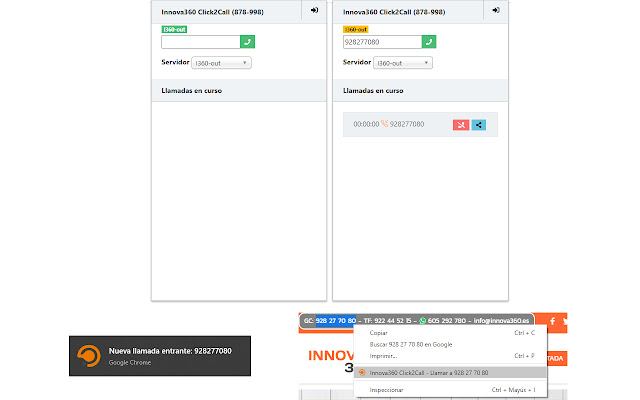Click highlighted 928 27 70 80 phone number
This screenshot has height=400, width=640.
(336, 321)
